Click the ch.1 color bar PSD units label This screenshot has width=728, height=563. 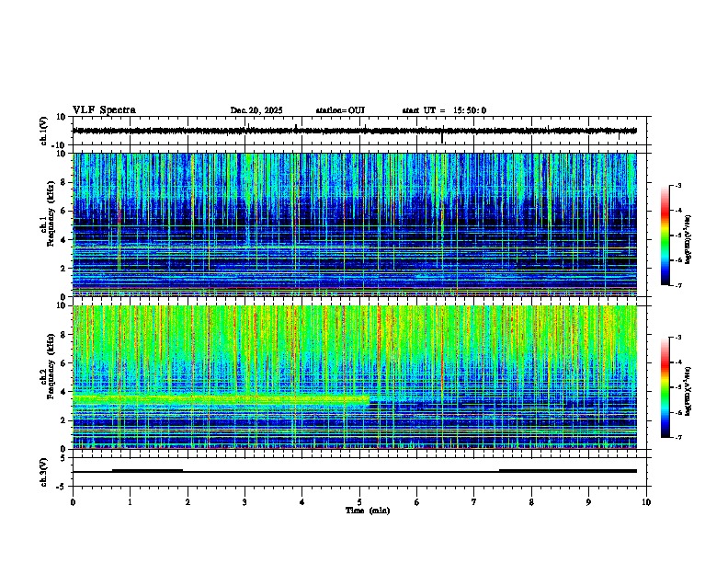pyautogui.click(x=688, y=240)
